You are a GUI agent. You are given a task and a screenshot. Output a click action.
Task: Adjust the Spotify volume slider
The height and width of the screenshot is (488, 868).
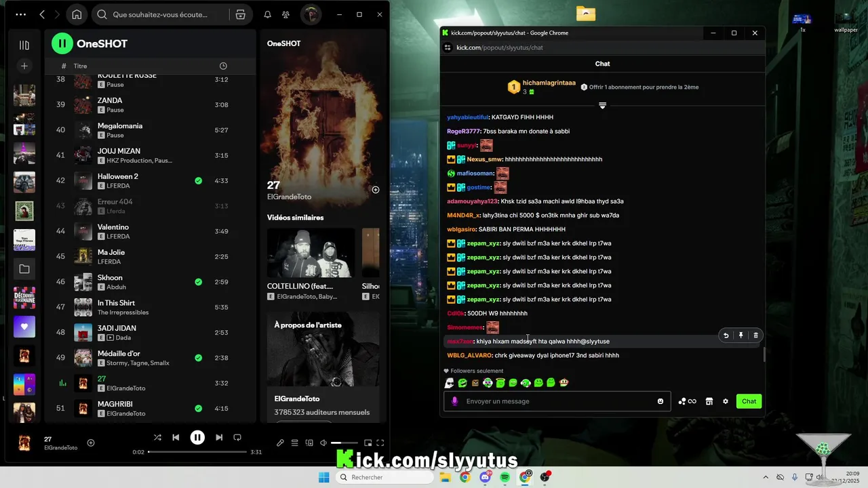tap(344, 443)
